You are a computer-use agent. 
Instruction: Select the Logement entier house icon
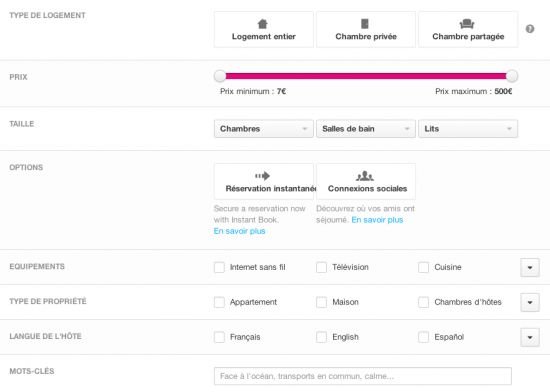click(x=262, y=24)
